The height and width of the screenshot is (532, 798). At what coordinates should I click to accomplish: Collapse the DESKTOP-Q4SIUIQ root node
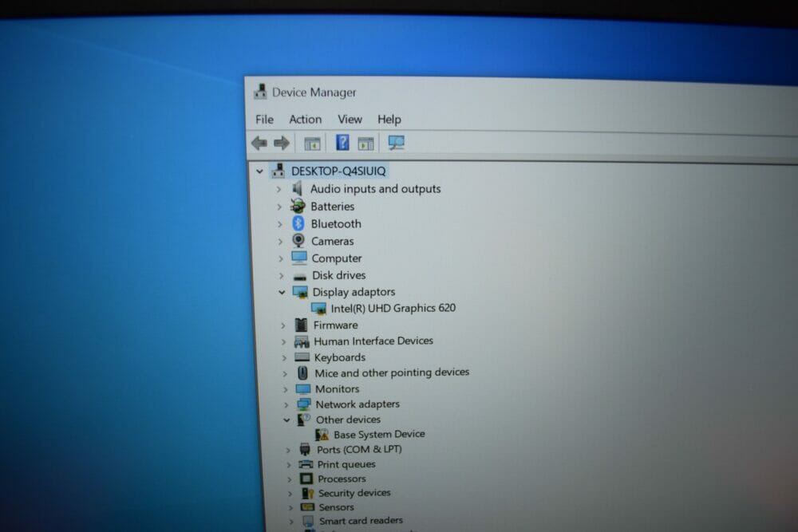tap(259, 171)
